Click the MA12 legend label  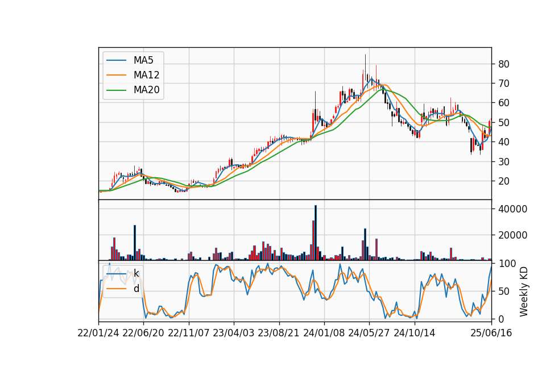click(146, 75)
